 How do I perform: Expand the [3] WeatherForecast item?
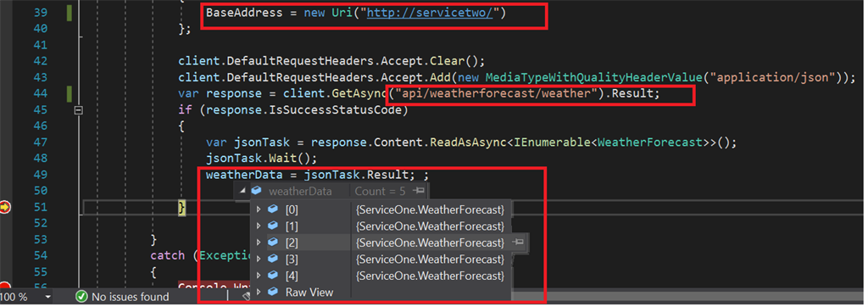(x=259, y=259)
